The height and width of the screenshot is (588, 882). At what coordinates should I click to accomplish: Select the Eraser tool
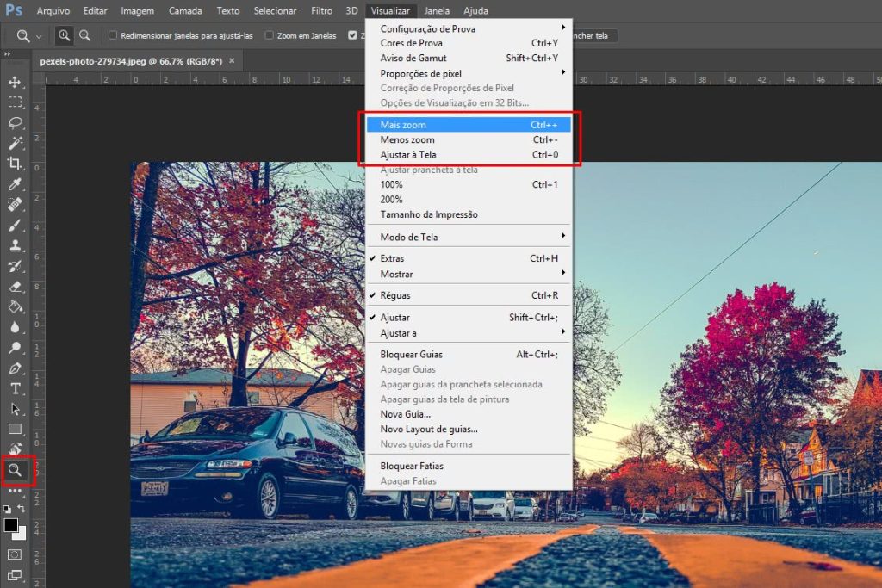pyautogui.click(x=16, y=287)
